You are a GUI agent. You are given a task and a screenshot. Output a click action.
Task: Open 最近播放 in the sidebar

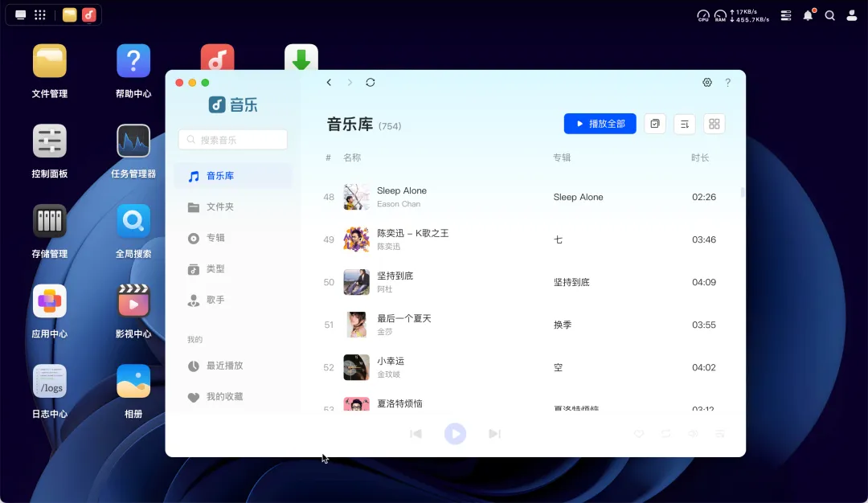pos(233,366)
